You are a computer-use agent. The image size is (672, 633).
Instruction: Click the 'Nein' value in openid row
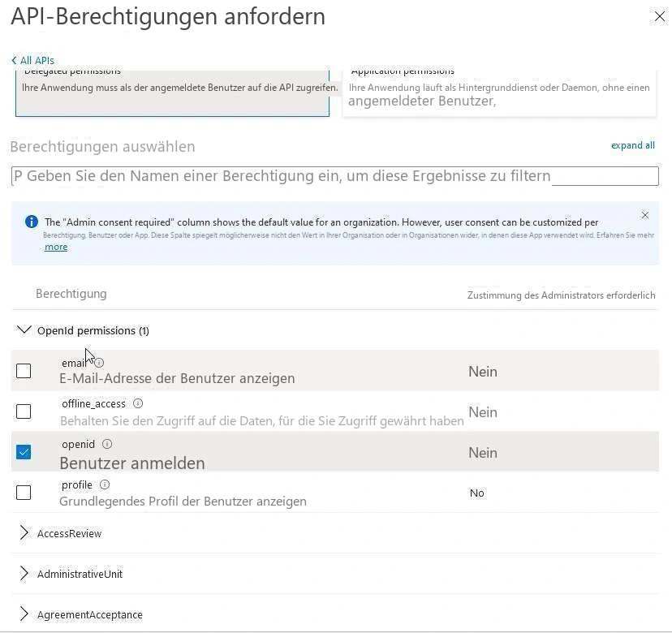click(x=483, y=453)
